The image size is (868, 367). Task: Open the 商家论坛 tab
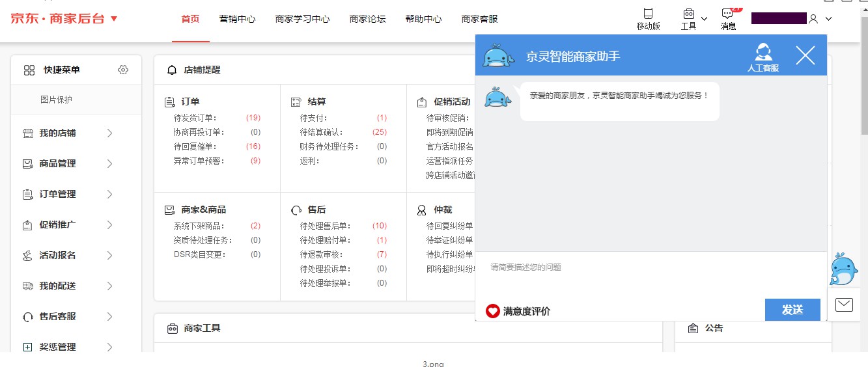coord(367,19)
